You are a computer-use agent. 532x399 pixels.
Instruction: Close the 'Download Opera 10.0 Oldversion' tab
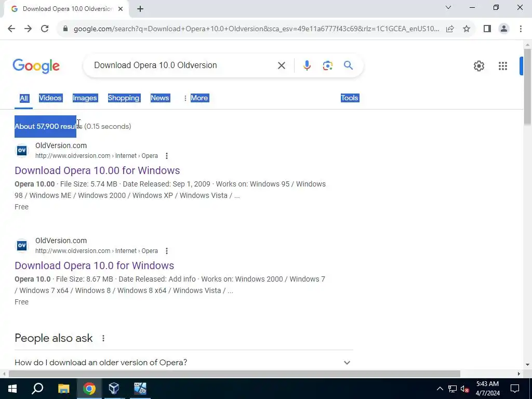point(121,9)
